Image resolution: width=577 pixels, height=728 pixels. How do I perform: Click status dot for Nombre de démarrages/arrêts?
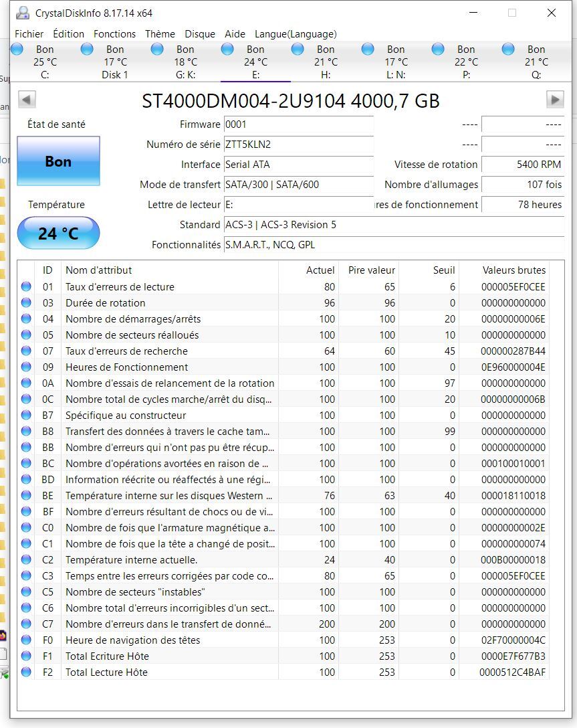[26, 318]
